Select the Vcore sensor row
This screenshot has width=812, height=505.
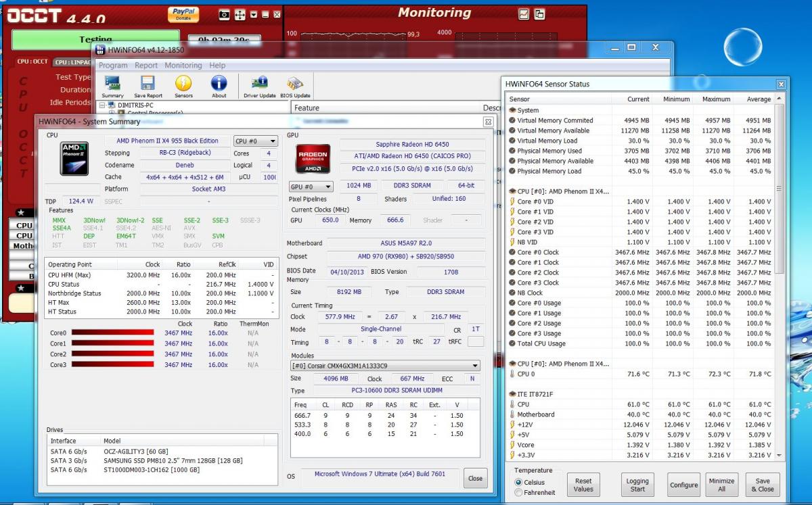pos(641,445)
